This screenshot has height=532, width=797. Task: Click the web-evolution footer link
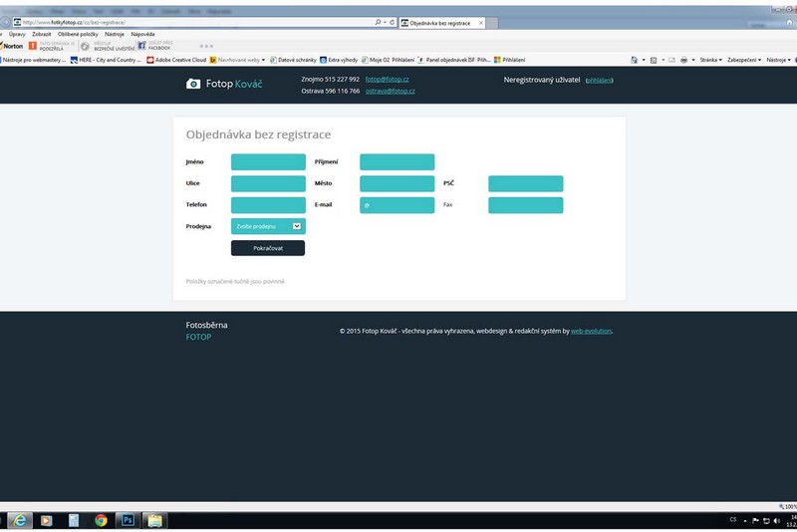591,331
